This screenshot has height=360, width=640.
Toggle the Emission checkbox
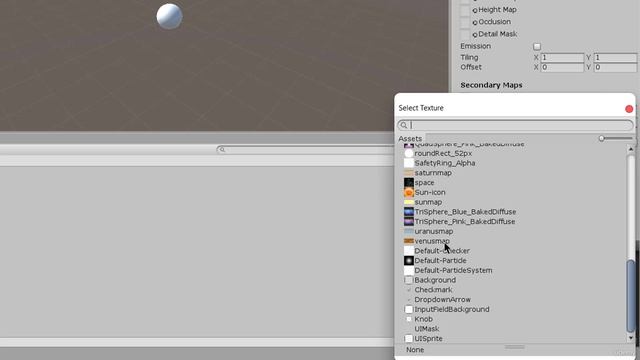537,47
